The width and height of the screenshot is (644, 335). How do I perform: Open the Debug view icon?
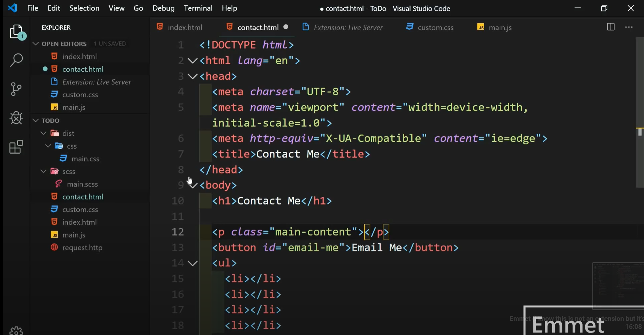point(16,118)
